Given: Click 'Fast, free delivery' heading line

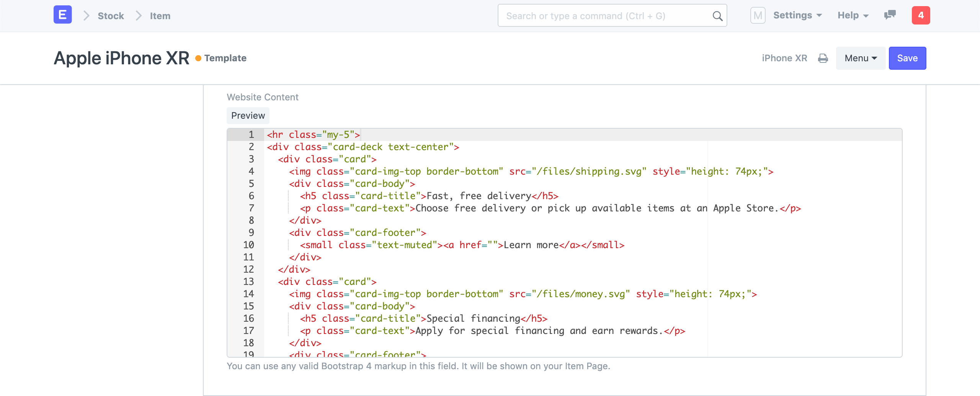Looking at the screenshot, I should [x=429, y=196].
